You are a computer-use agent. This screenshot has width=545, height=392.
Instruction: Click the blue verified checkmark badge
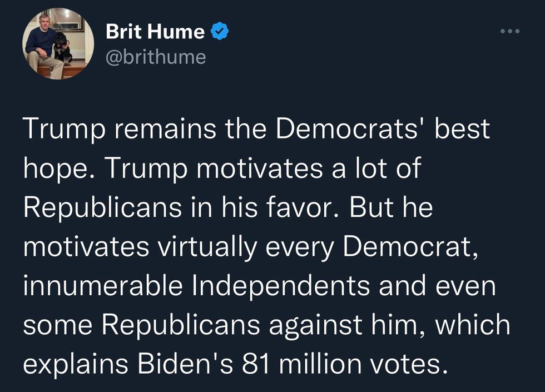click(x=221, y=32)
